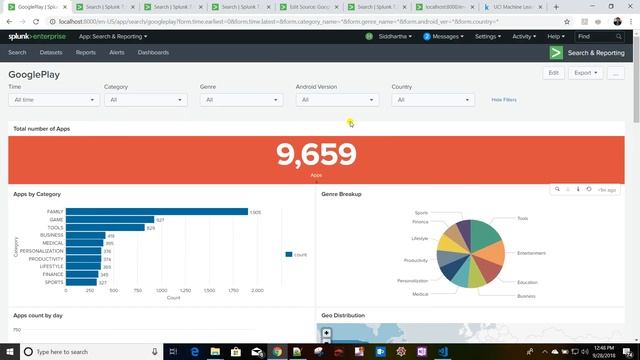Go to the Datasets nav item
The image size is (640, 360).
[x=51, y=52]
